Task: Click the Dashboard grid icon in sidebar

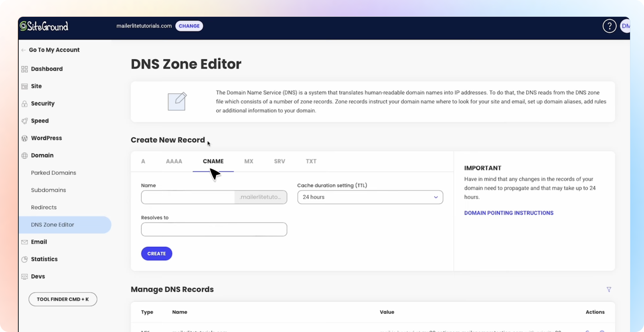Action: (x=24, y=69)
